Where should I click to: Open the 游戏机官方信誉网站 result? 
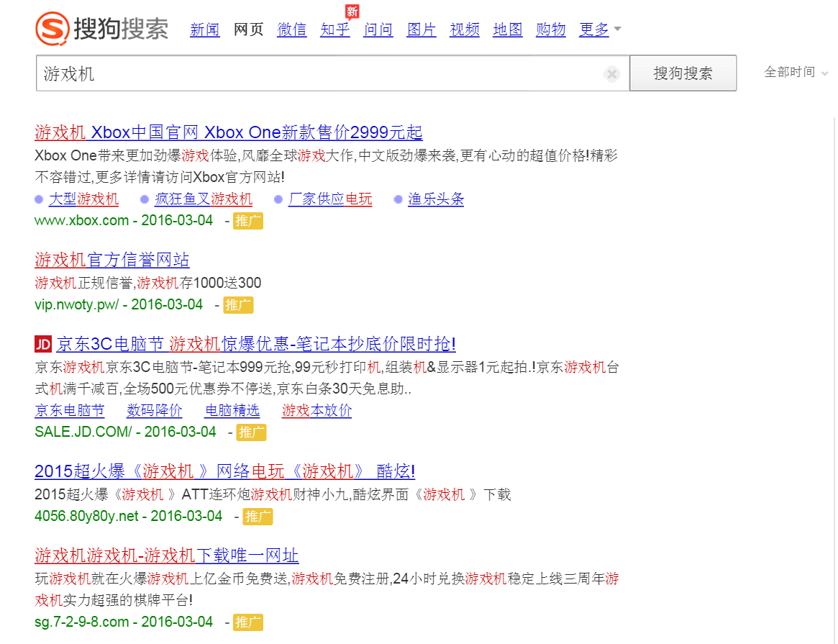pyautogui.click(x=112, y=260)
